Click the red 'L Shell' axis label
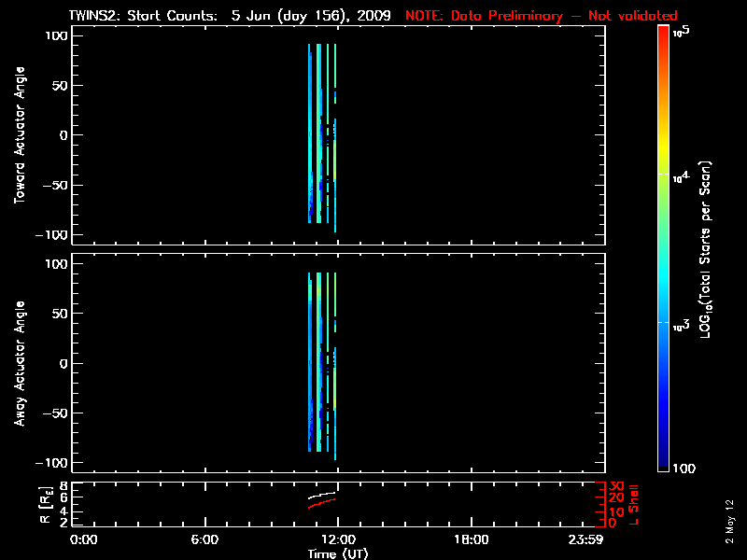The width and height of the screenshot is (747, 560). point(634,504)
